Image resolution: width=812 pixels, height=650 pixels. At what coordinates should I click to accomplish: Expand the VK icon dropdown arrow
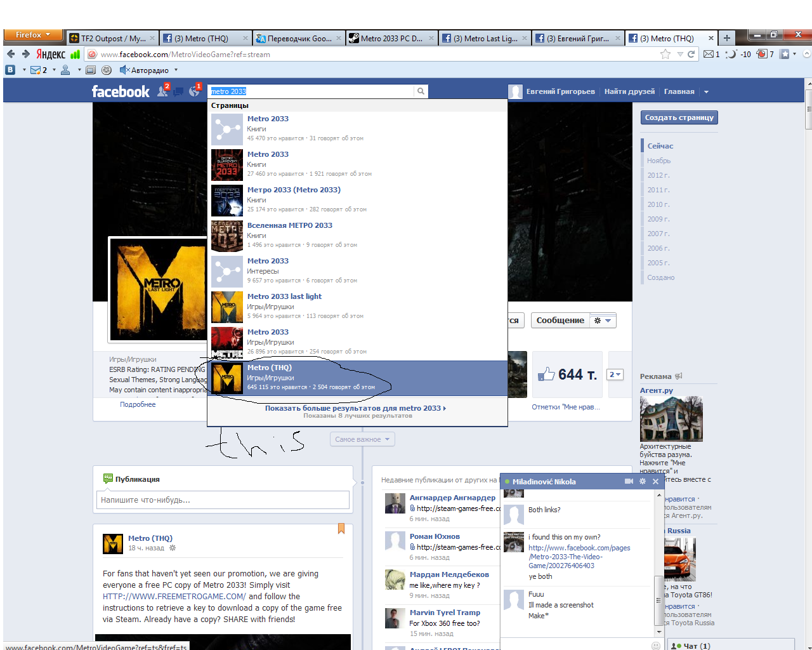24,70
